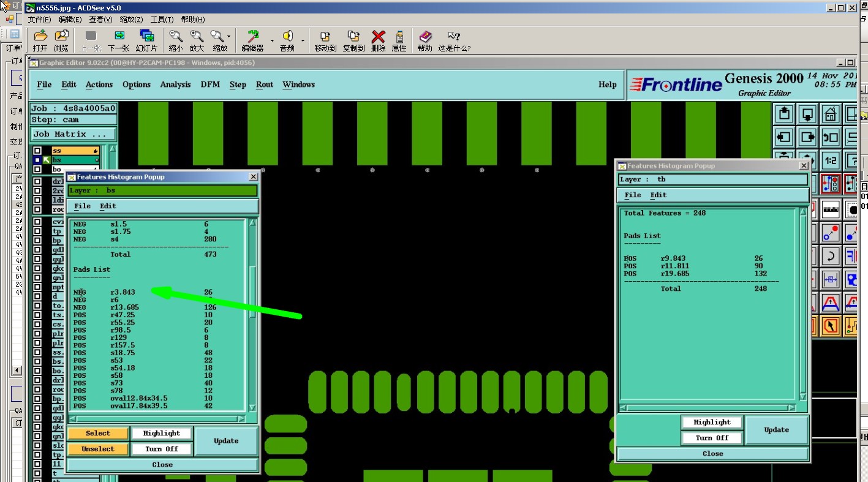Open the Analysis menu
The width and height of the screenshot is (868, 482).
click(x=175, y=85)
